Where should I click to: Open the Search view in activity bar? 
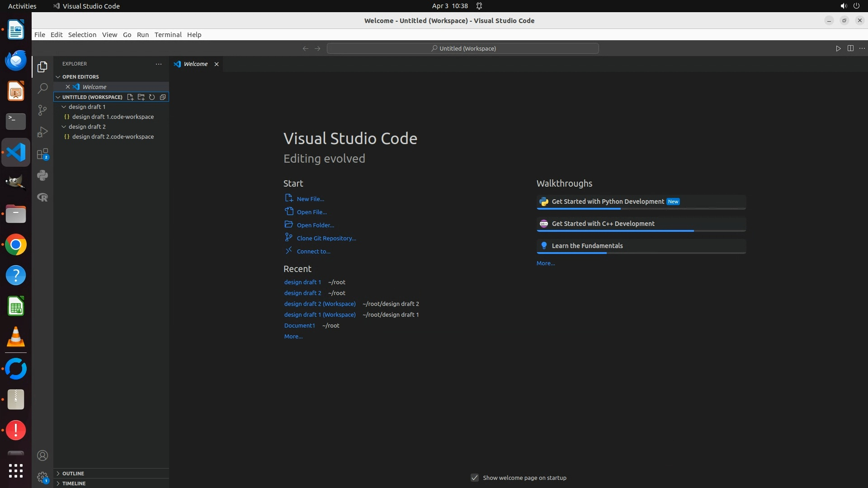pyautogui.click(x=42, y=88)
